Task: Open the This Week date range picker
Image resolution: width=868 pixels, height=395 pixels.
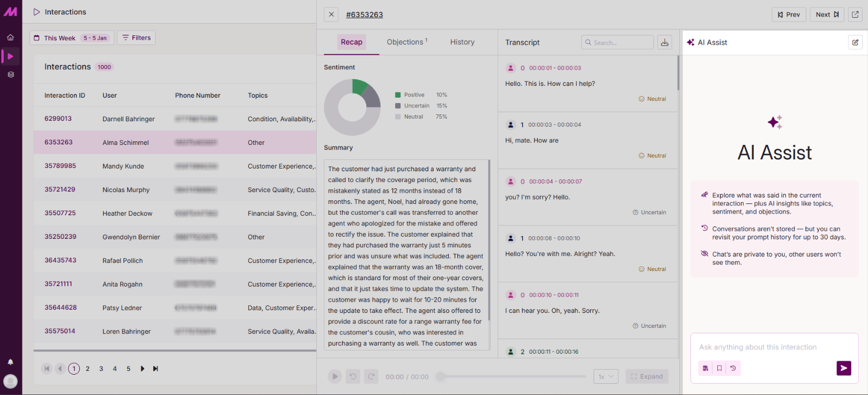Action: (x=71, y=38)
